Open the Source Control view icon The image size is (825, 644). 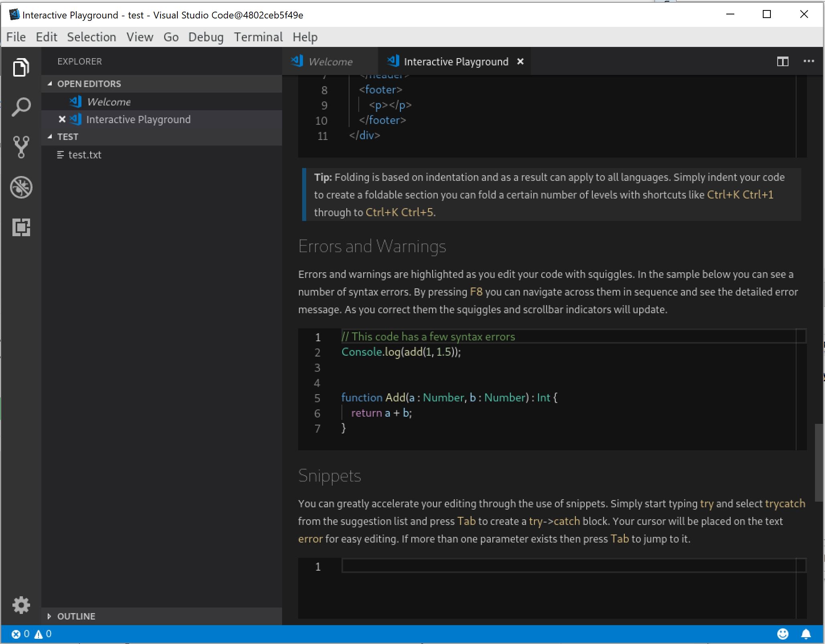(x=21, y=147)
